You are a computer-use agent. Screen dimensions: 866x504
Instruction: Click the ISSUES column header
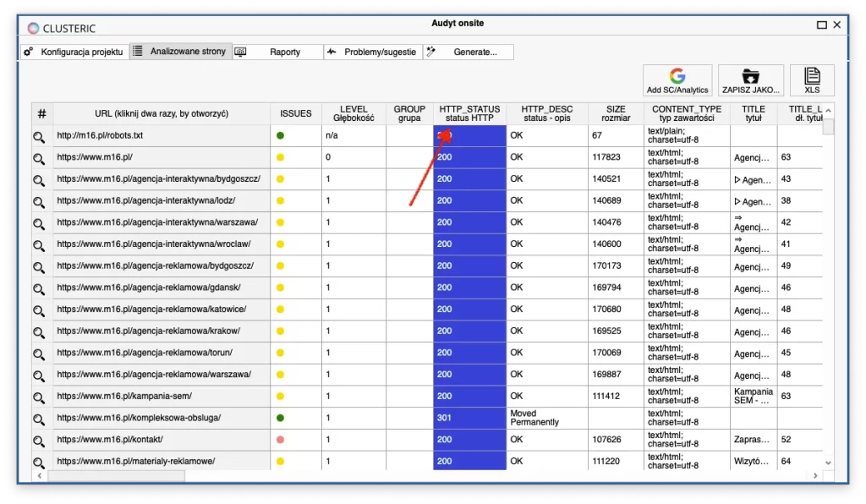point(295,113)
